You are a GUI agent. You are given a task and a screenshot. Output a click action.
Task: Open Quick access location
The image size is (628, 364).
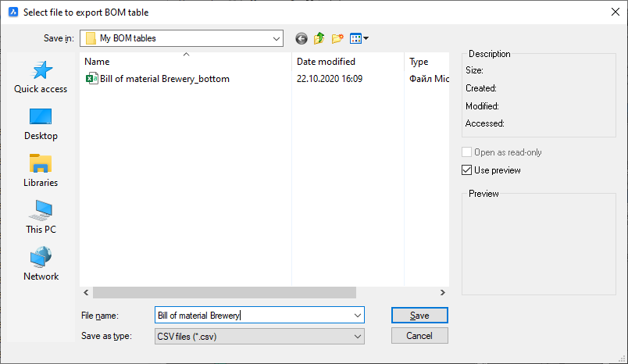[x=41, y=77]
